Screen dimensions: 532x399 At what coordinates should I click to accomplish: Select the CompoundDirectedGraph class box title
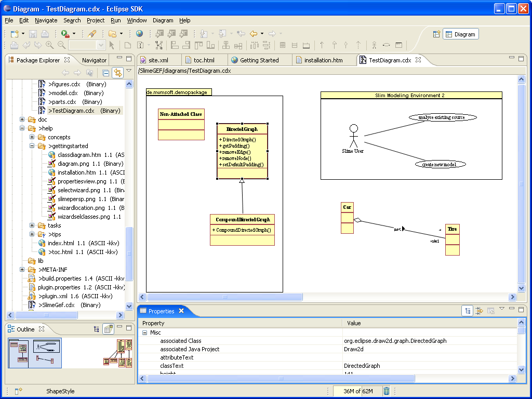(243, 220)
